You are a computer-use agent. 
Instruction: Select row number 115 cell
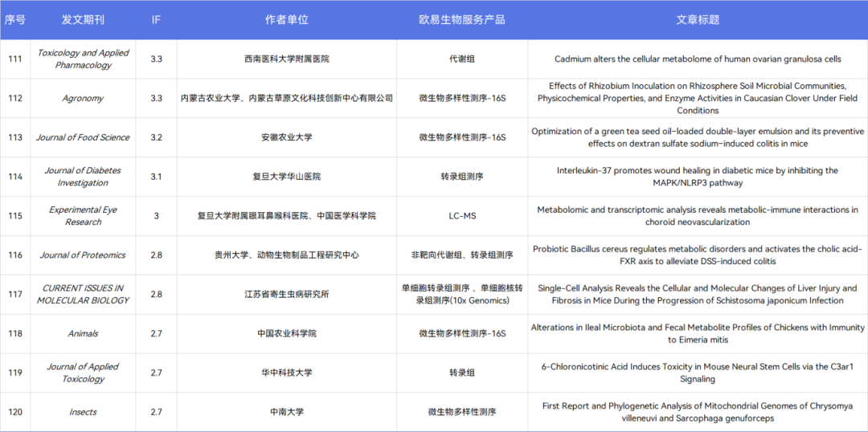[x=15, y=216]
